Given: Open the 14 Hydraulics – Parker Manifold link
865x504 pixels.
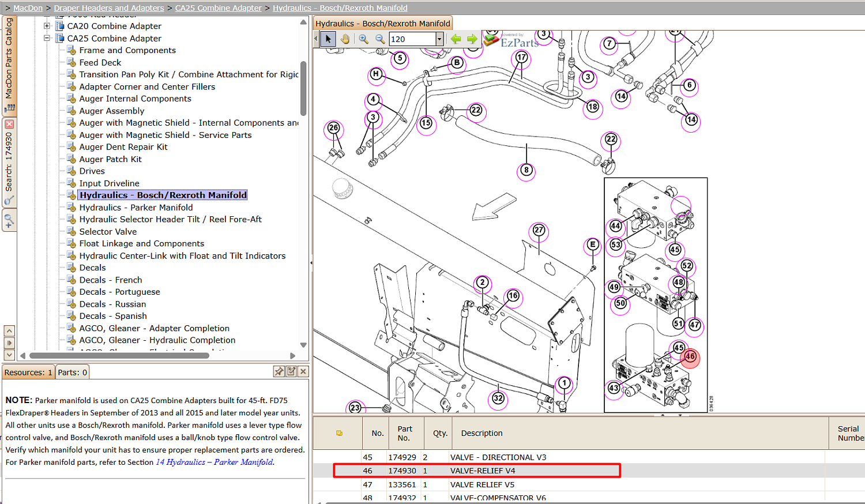Looking at the screenshot, I should [x=215, y=462].
